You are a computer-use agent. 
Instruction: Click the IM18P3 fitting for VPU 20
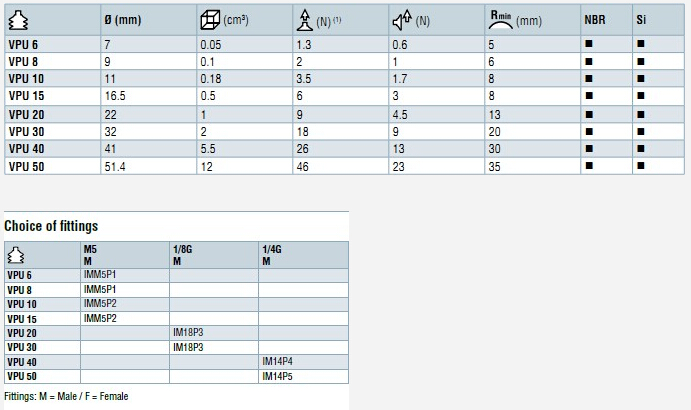[x=189, y=332]
